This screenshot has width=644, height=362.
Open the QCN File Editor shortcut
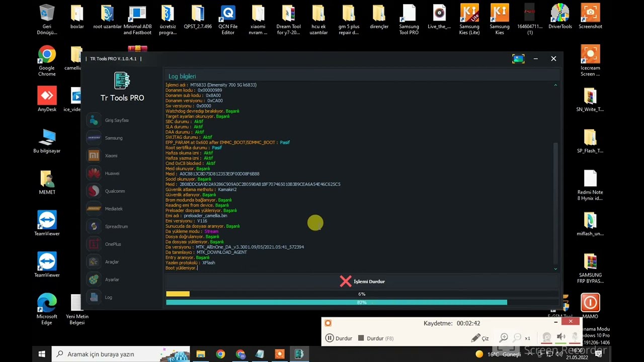tap(228, 20)
